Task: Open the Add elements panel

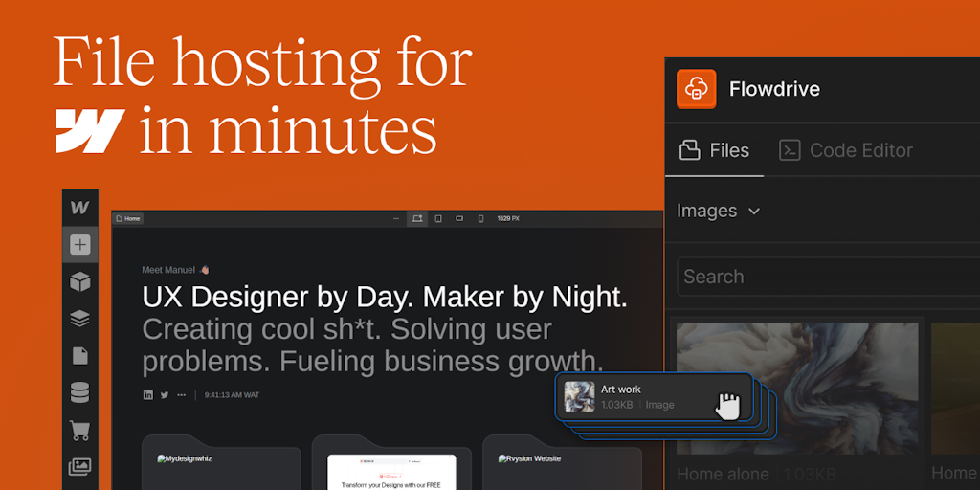Action: [80, 244]
